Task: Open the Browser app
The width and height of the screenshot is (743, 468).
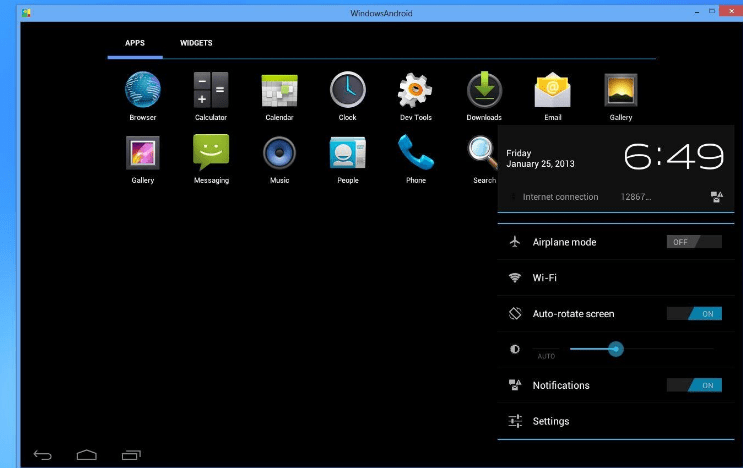Action: [x=142, y=91]
